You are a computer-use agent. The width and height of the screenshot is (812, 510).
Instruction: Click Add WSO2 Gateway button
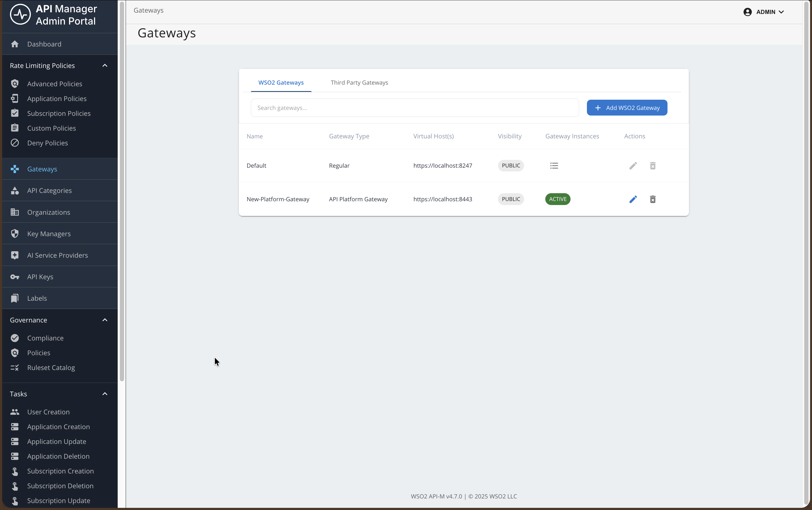click(627, 107)
